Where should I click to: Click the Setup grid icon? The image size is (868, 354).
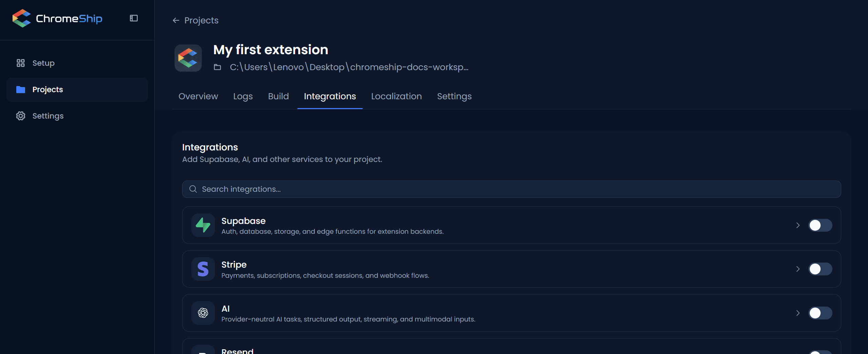pyautogui.click(x=21, y=63)
